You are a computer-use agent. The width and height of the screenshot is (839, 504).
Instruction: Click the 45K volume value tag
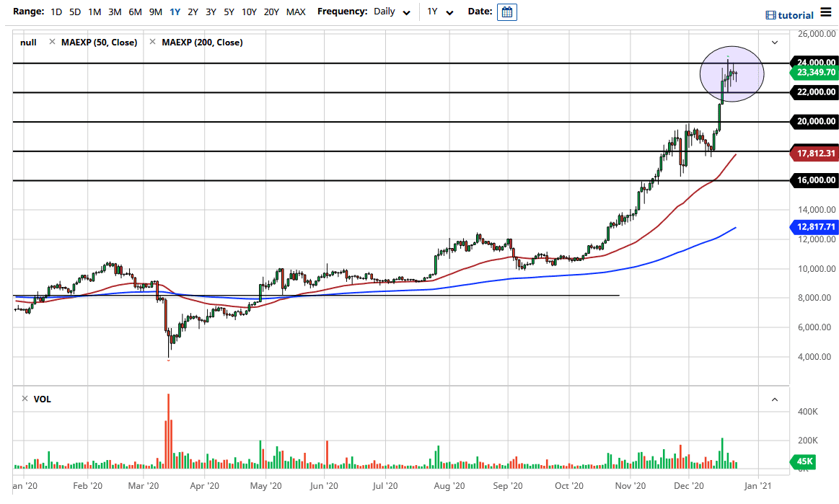click(x=803, y=461)
